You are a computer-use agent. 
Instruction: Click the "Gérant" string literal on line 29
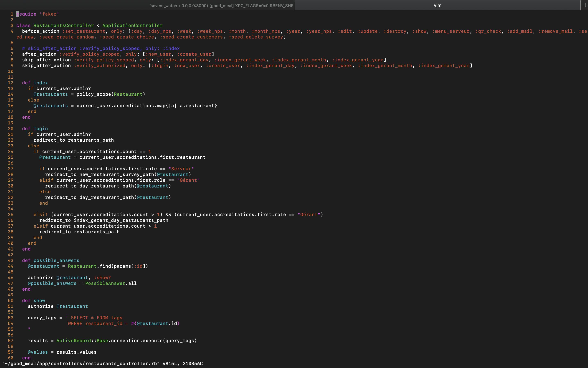188,180
